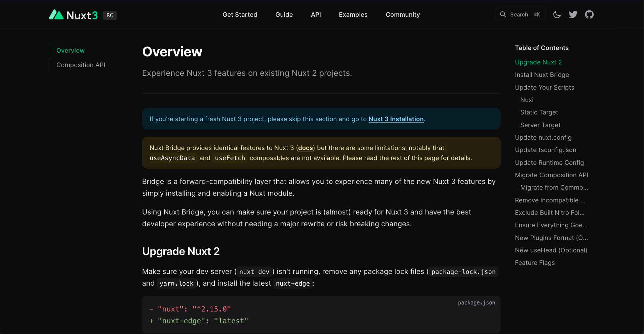Click the "nuxt": "^2.15.0" code line

coord(190,309)
